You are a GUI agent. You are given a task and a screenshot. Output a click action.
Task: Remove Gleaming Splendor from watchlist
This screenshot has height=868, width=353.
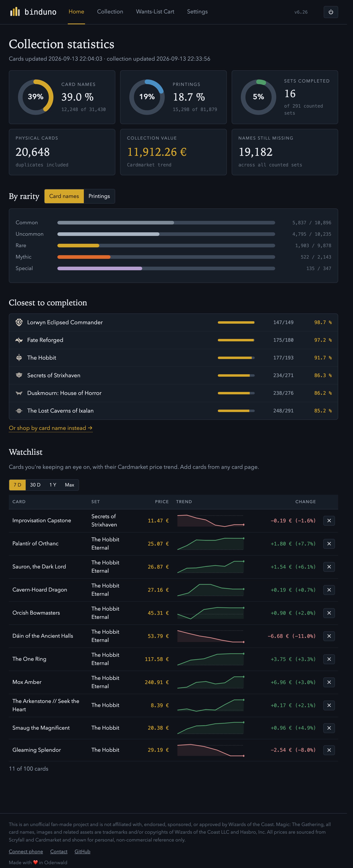(x=329, y=750)
